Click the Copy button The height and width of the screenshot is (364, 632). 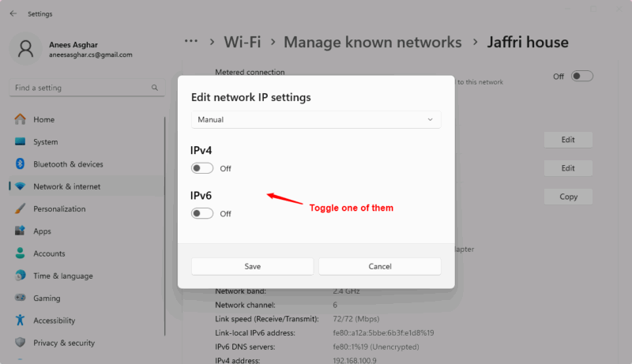[x=568, y=197]
